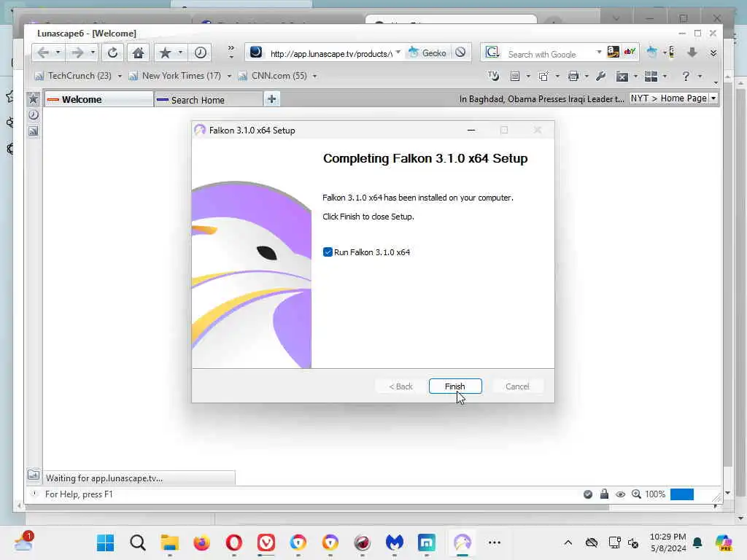Click Cancel in the Falkon Setup dialog
This screenshot has height=560, width=747.
(517, 386)
